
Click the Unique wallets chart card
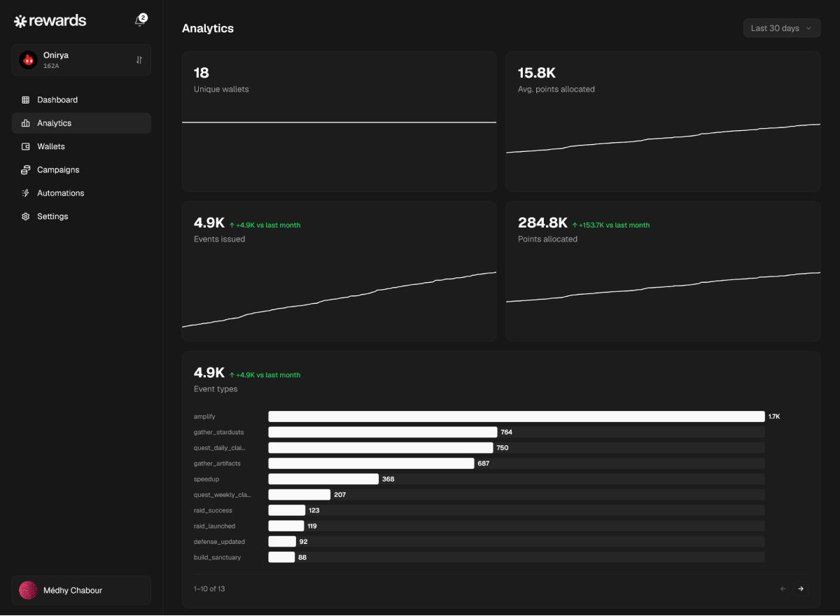[339, 121]
